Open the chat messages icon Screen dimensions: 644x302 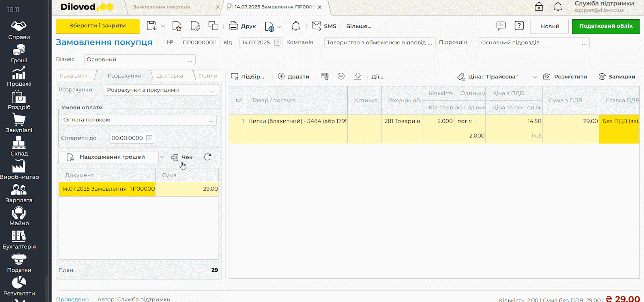pos(501,26)
